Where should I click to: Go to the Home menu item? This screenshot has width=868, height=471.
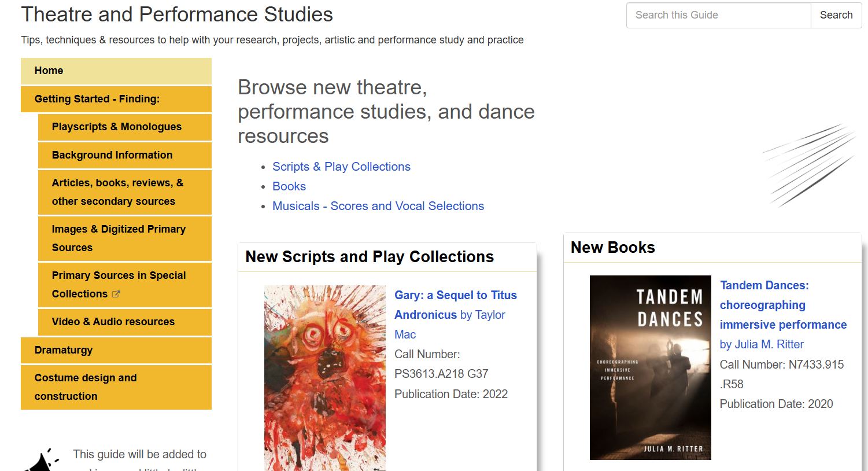[x=116, y=71]
